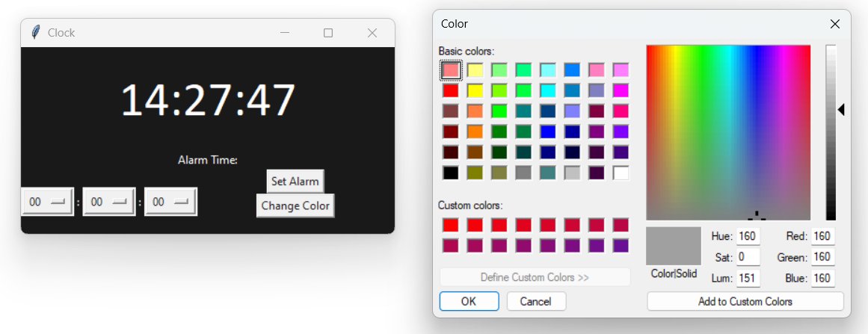The width and height of the screenshot is (868, 334).
Task: Click the Blue value field
Action: (822, 278)
